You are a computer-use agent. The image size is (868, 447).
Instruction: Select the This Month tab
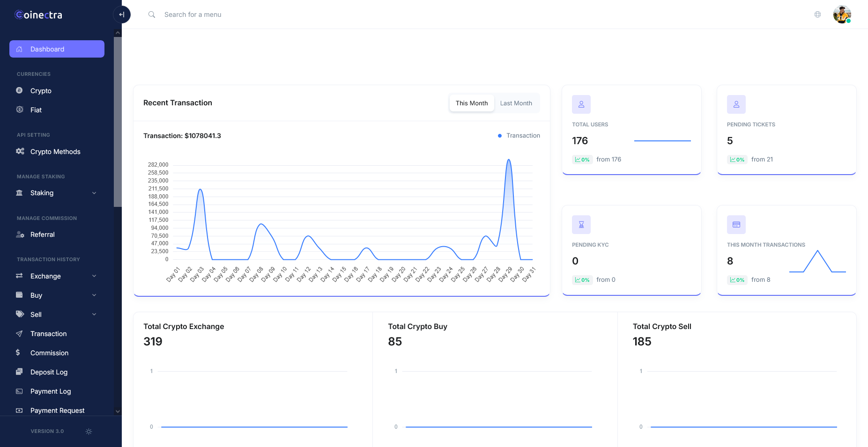[472, 103]
